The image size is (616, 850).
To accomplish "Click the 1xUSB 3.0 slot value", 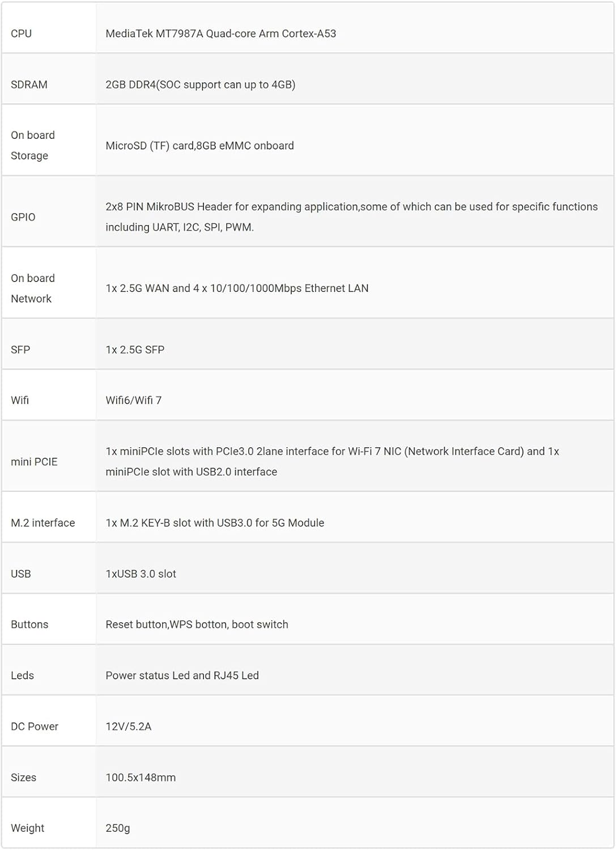I will (141, 574).
